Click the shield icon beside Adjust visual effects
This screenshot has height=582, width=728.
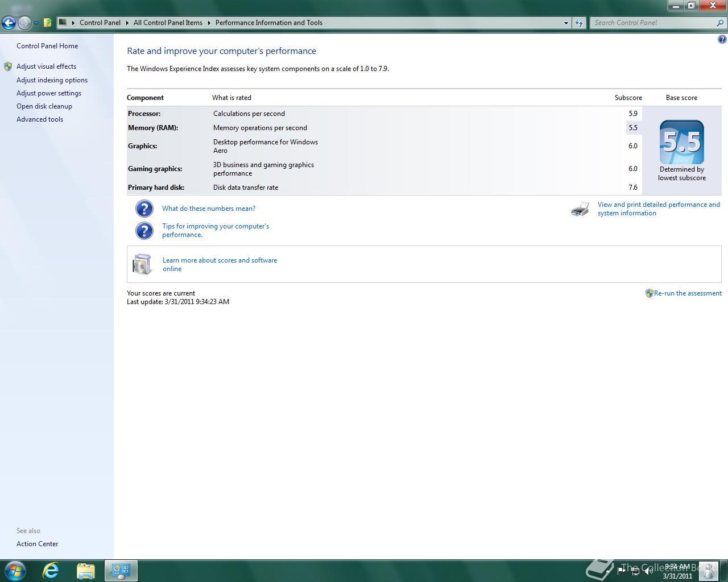click(8, 66)
